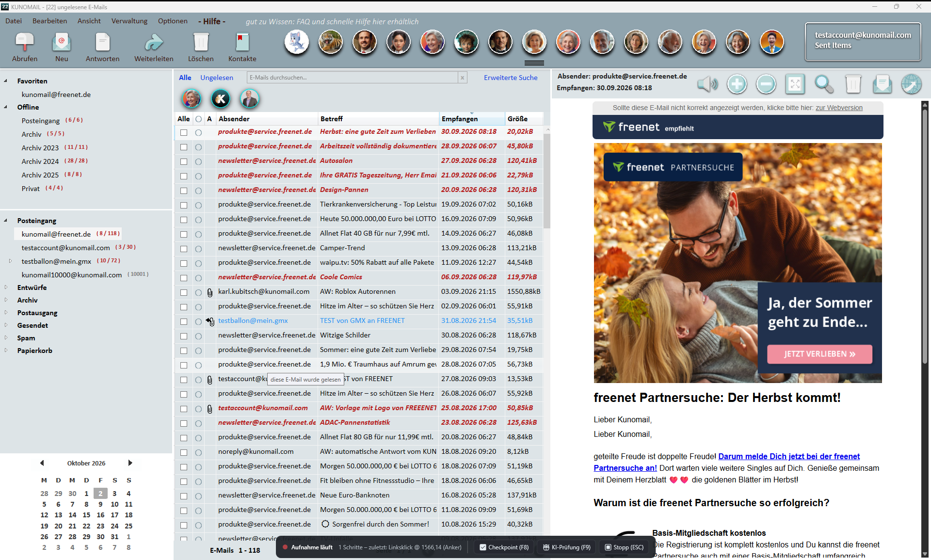The height and width of the screenshot is (560, 931).
Task: Toggle read circle for Design-Pannen email
Action: pos(198,191)
